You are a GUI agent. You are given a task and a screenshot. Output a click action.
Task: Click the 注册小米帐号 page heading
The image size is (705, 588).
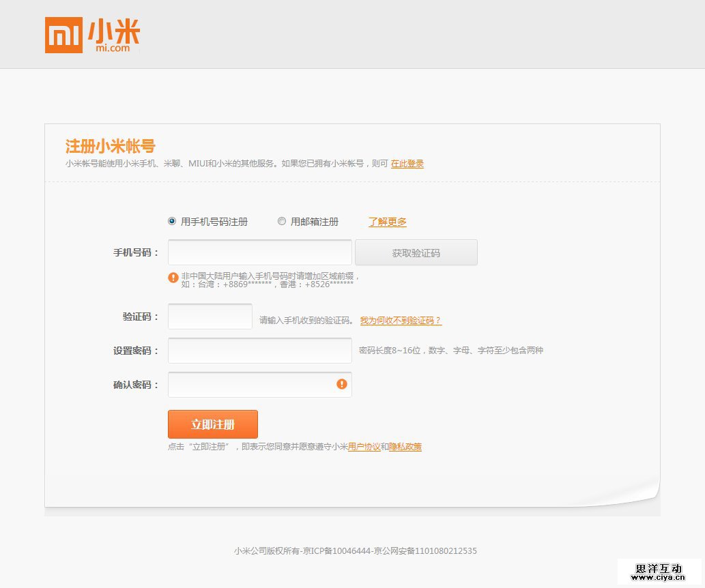(x=111, y=146)
